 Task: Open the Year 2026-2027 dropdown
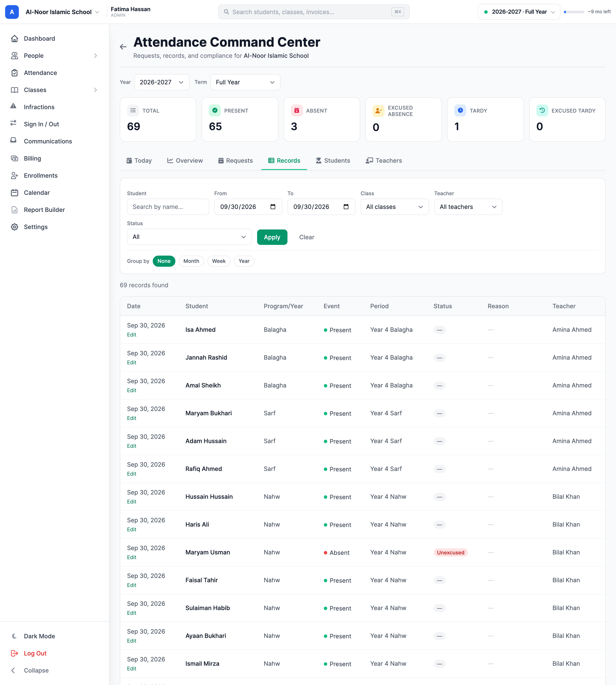click(x=162, y=82)
